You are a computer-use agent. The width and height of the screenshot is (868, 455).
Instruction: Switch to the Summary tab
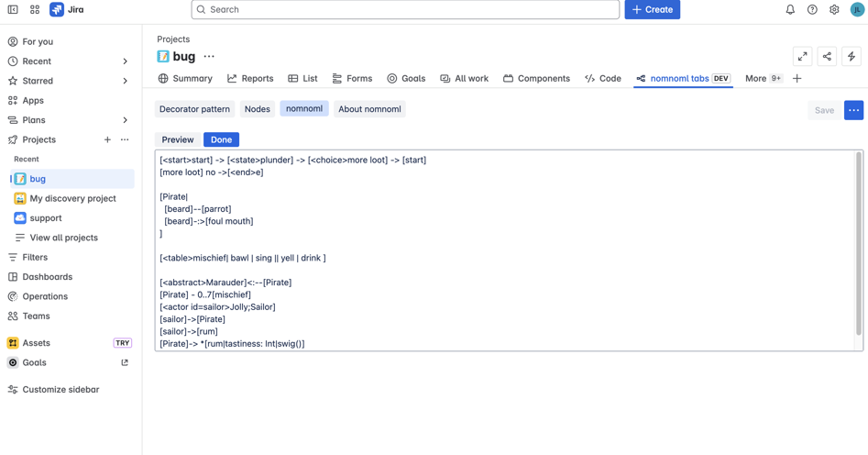coord(185,79)
